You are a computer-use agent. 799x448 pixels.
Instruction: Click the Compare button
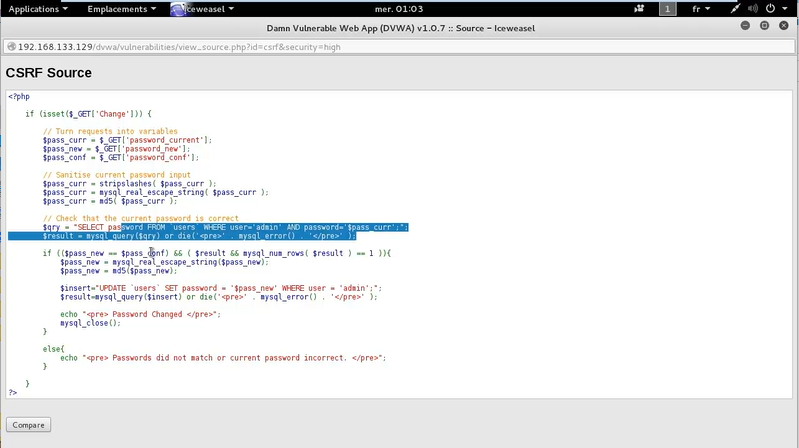[x=28, y=425]
